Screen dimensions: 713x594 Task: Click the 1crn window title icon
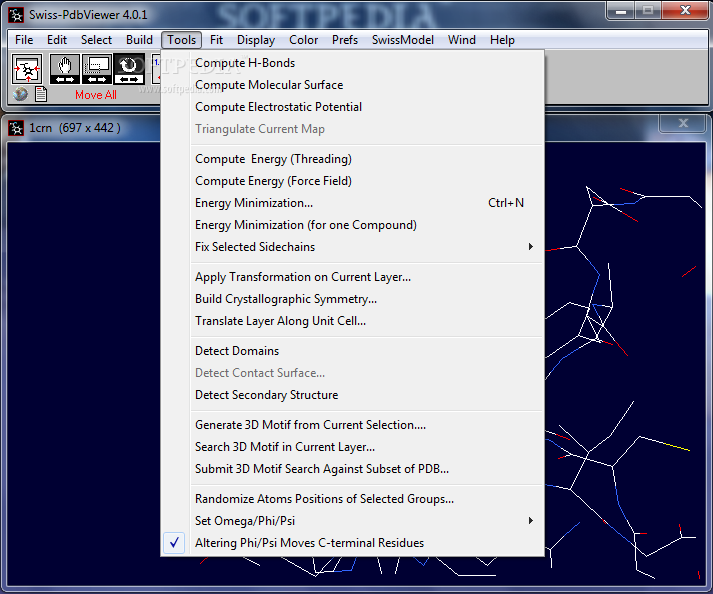16,128
